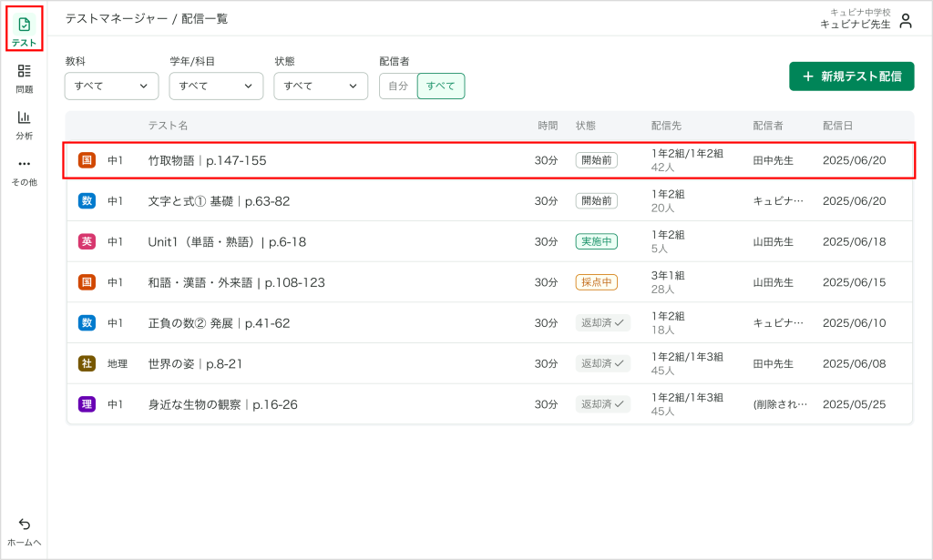Open test 世界の姿 | p.8-21
This screenshot has height=560, width=933.
coord(195,364)
